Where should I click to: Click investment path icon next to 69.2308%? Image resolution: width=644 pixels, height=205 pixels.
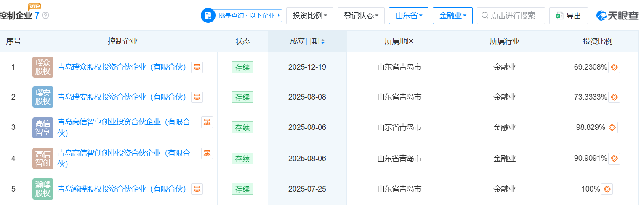pyautogui.click(x=614, y=67)
